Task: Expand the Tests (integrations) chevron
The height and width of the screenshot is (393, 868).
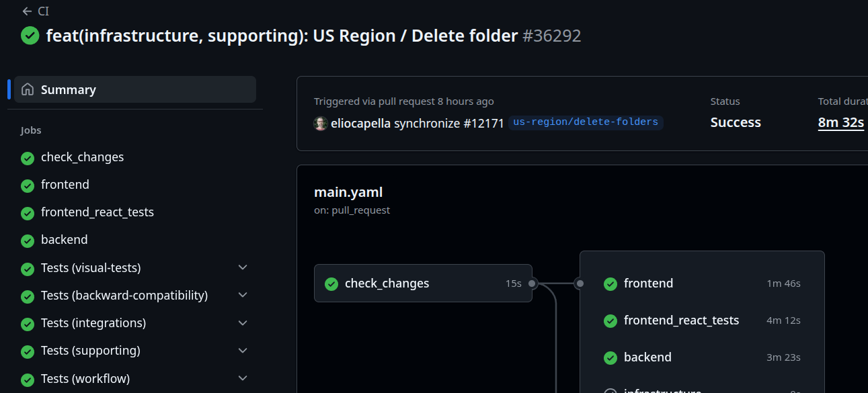Action: (243, 323)
